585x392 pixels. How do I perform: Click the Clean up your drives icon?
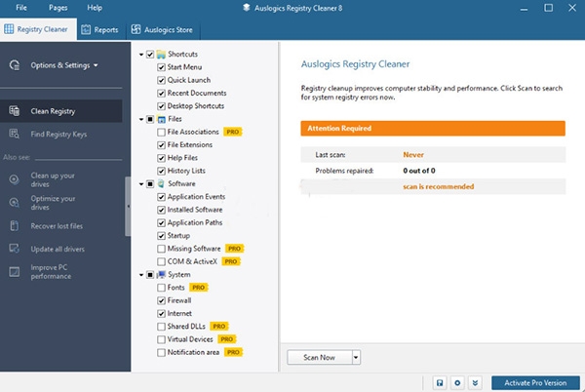point(15,179)
